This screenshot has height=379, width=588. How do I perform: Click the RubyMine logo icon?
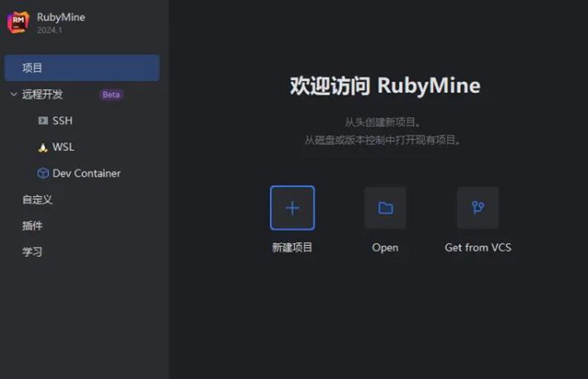pos(18,22)
